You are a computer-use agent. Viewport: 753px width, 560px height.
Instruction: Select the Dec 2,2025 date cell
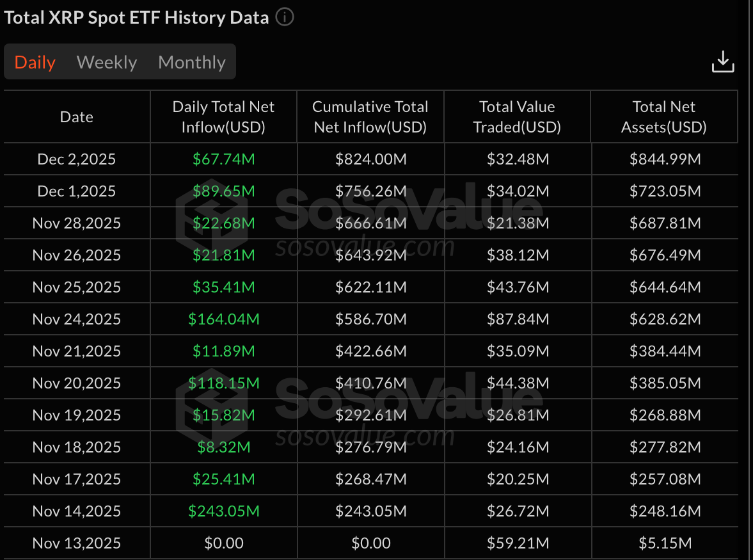(77, 159)
